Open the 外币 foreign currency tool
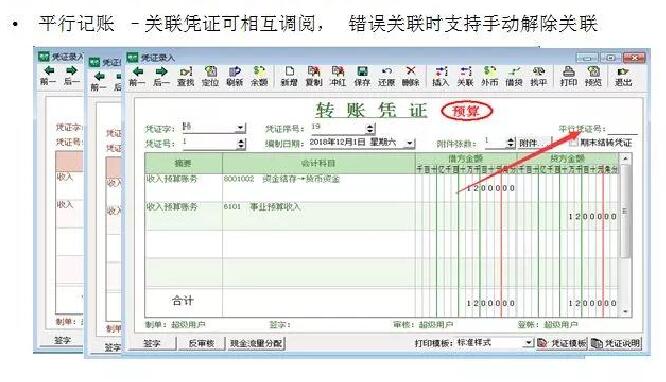 (489, 76)
